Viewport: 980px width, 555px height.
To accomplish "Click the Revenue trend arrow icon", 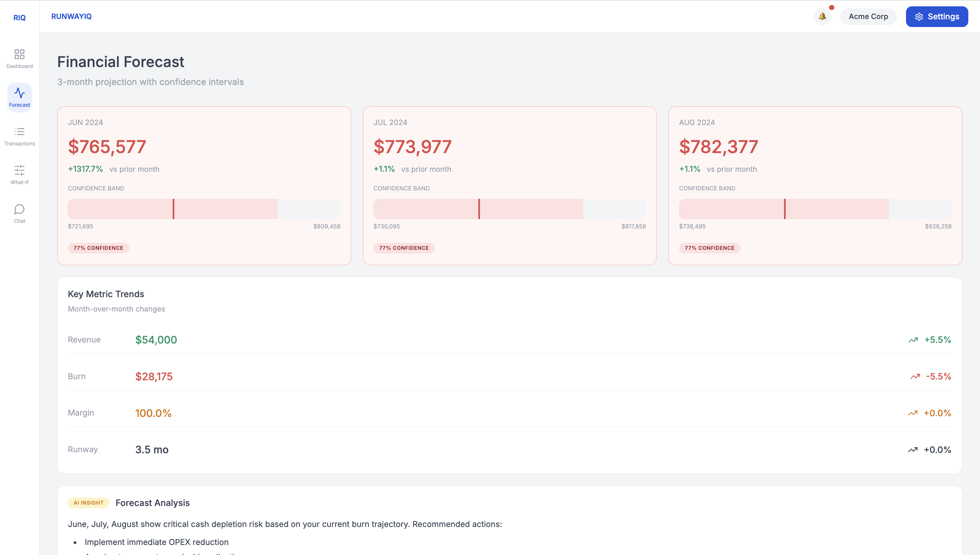I will [x=913, y=340].
